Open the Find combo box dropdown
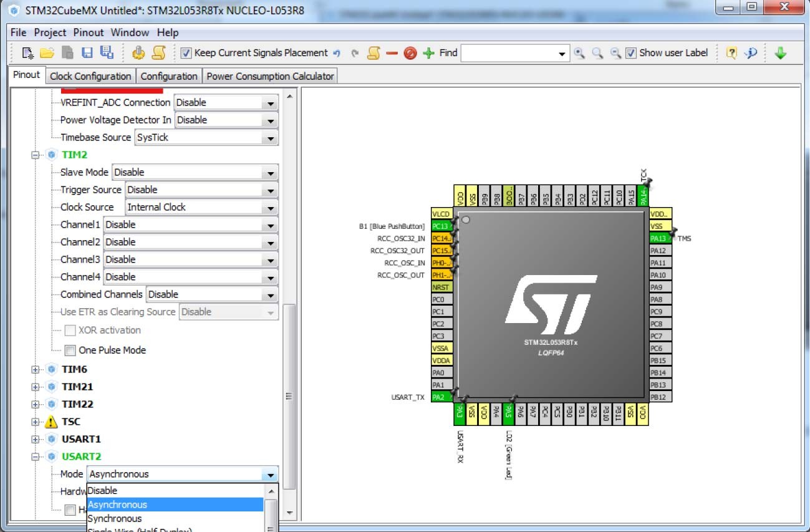810x532 pixels. pyautogui.click(x=562, y=54)
